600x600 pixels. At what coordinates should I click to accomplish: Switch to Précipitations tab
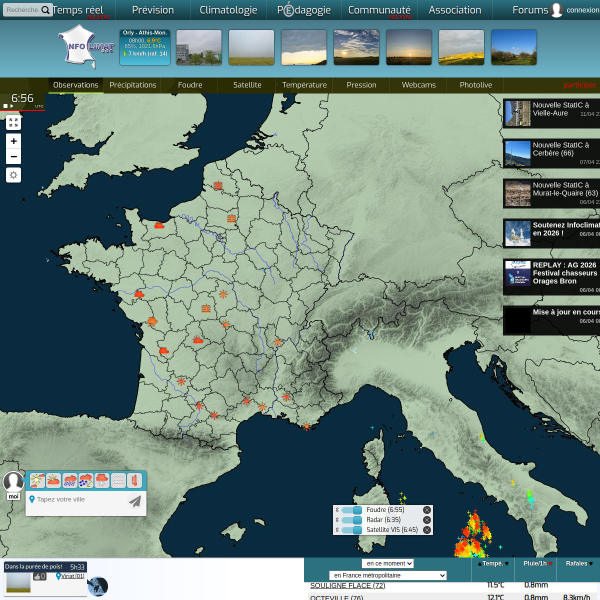(x=133, y=85)
